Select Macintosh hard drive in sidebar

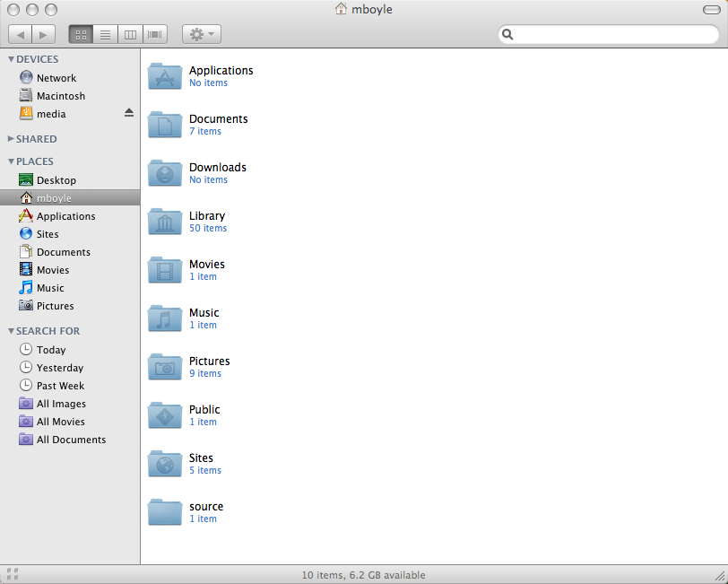coord(70,96)
